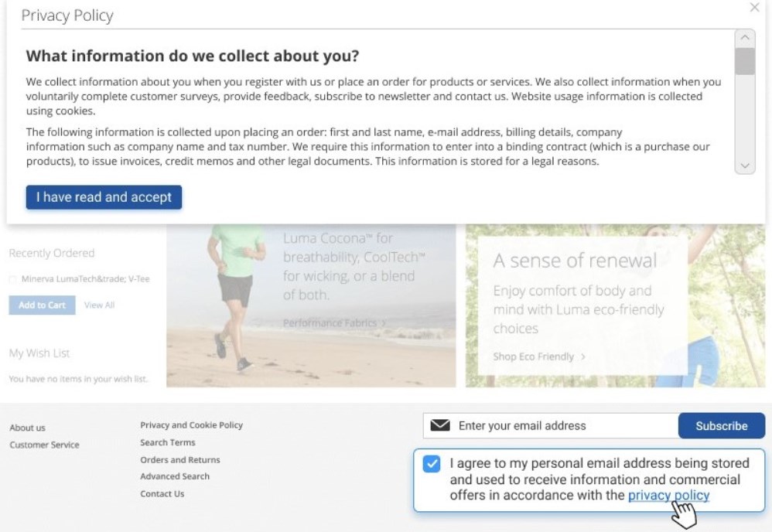Click the scrollbar up arrow
The width and height of the screenshot is (772, 532).
744,38
